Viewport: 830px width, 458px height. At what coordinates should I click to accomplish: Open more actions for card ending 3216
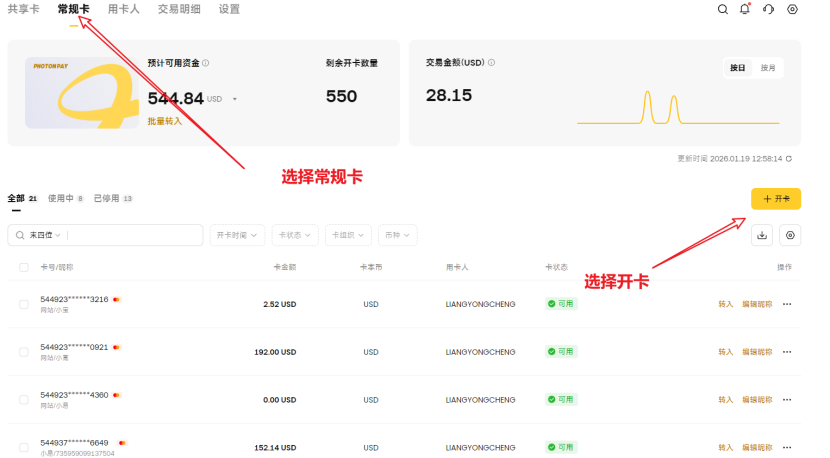[x=787, y=304]
